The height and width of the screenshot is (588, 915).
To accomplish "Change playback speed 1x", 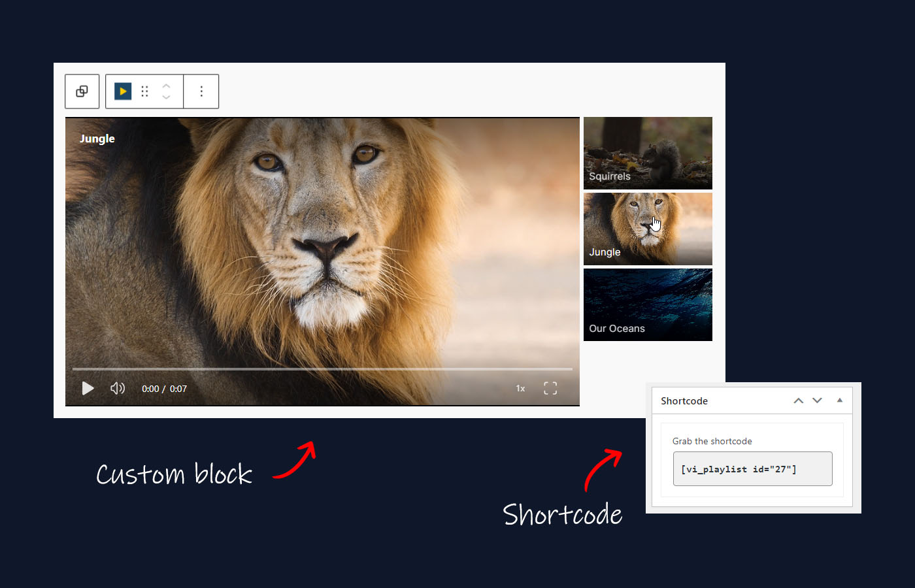I will [x=520, y=389].
